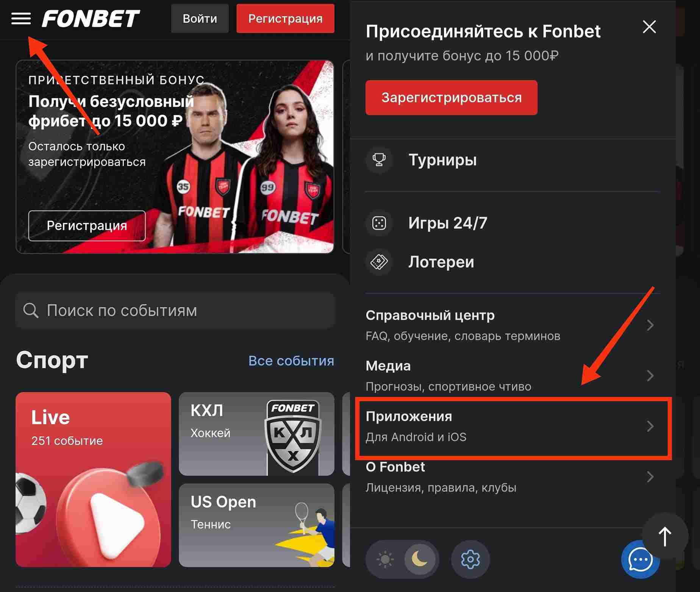Click the Спорт section heading
Screen dimensions: 700x592
click(52, 360)
